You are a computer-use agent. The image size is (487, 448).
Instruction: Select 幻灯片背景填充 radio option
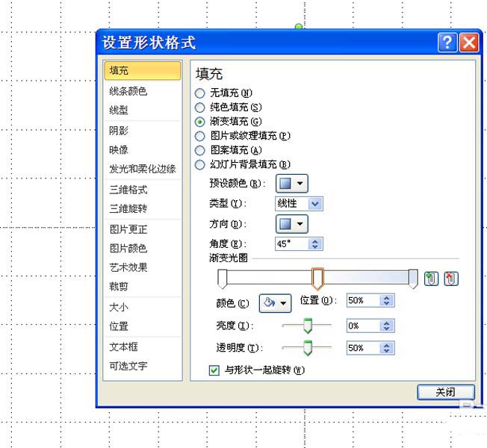(x=199, y=164)
